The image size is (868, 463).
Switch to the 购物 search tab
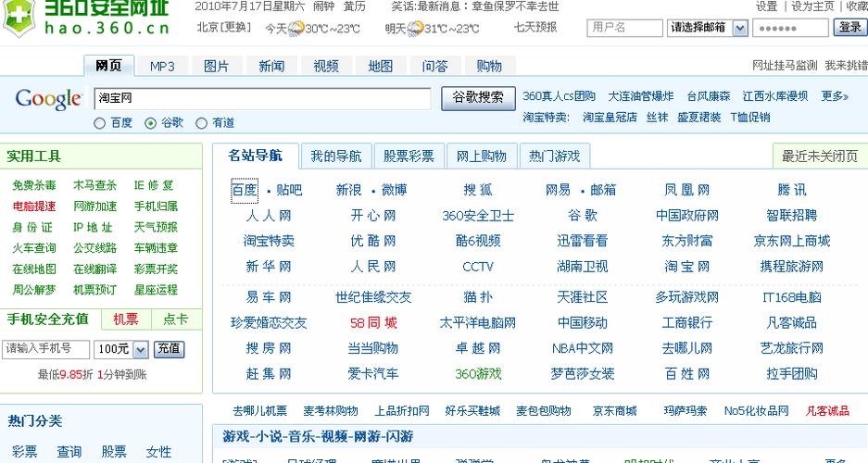click(489, 67)
